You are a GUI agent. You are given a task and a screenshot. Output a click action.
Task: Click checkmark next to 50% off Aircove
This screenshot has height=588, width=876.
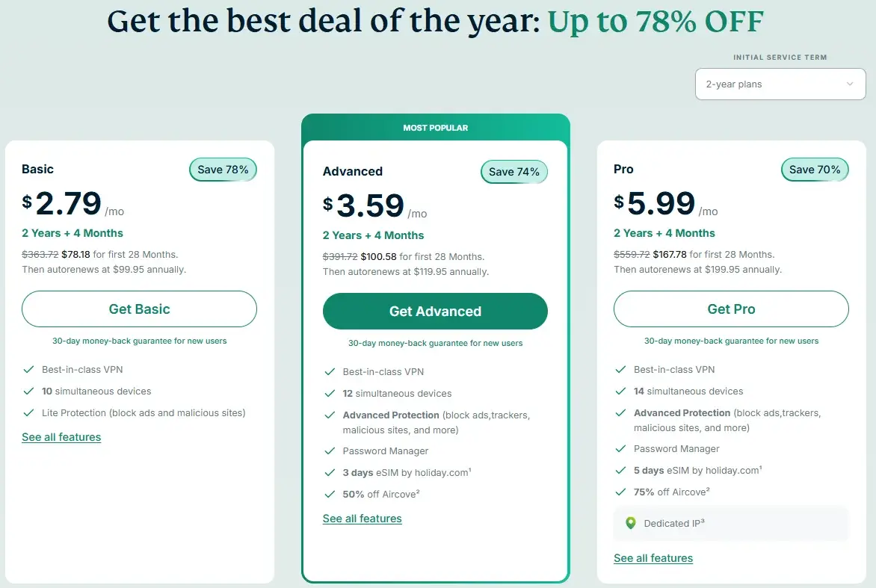pyautogui.click(x=330, y=494)
